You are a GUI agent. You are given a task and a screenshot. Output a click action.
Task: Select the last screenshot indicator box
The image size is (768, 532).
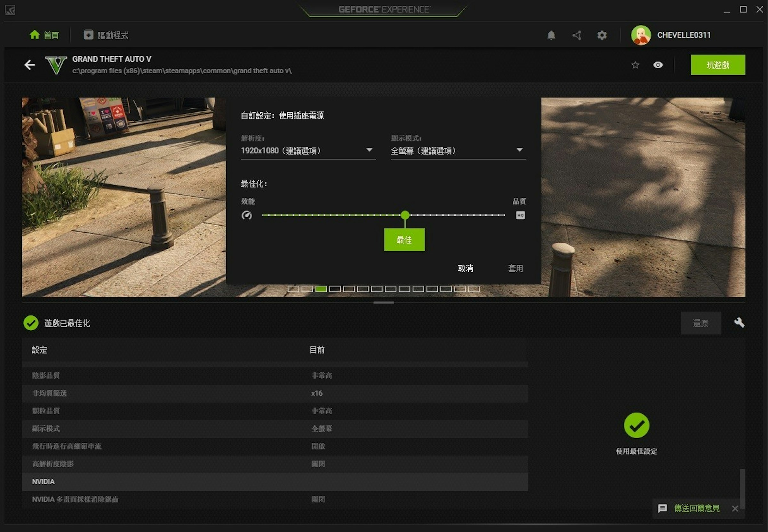(474, 289)
